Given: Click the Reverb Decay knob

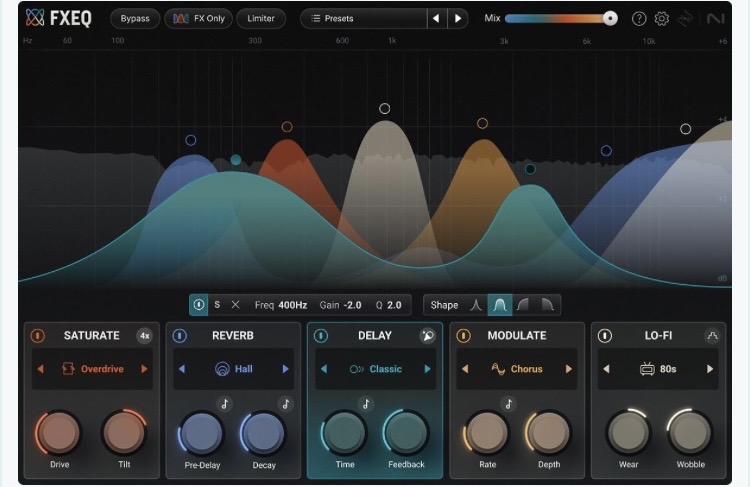Looking at the screenshot, I should 263,432.
